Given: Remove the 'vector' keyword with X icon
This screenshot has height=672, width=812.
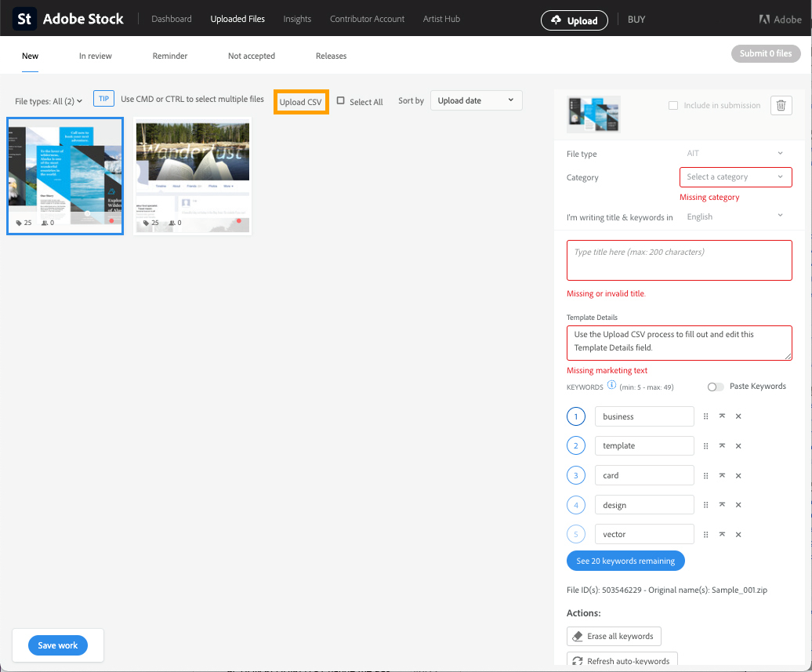Looking at the screenshot, I should [738, 535].
